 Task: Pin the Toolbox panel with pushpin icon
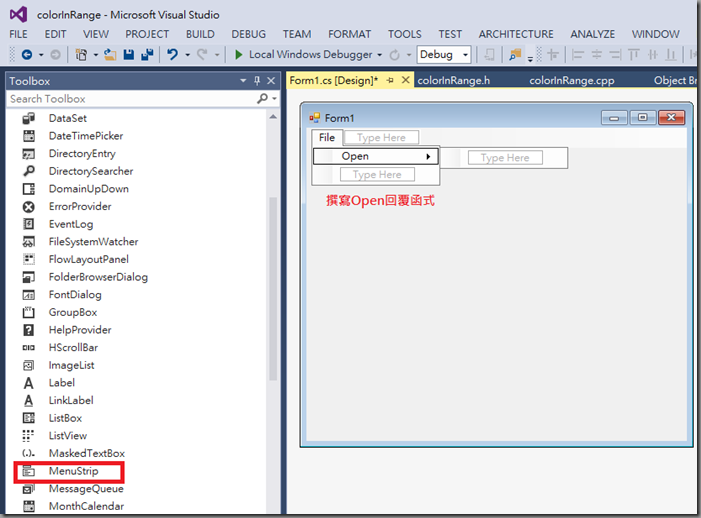tap(257, 80)
